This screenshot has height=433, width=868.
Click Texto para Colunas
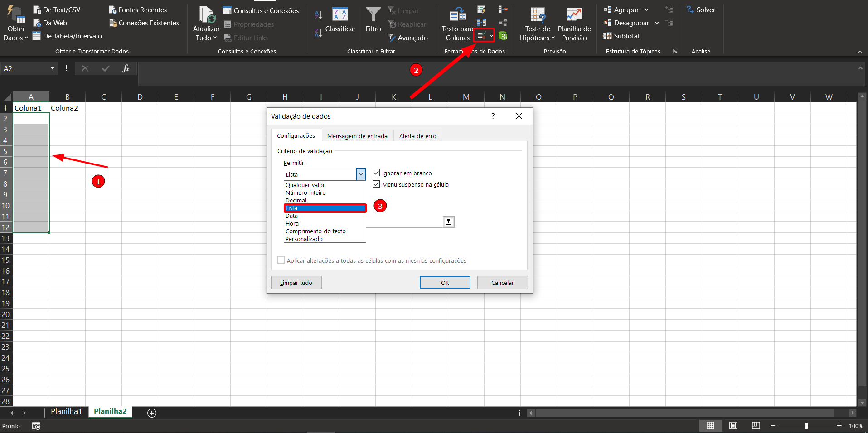coord(457,24)
